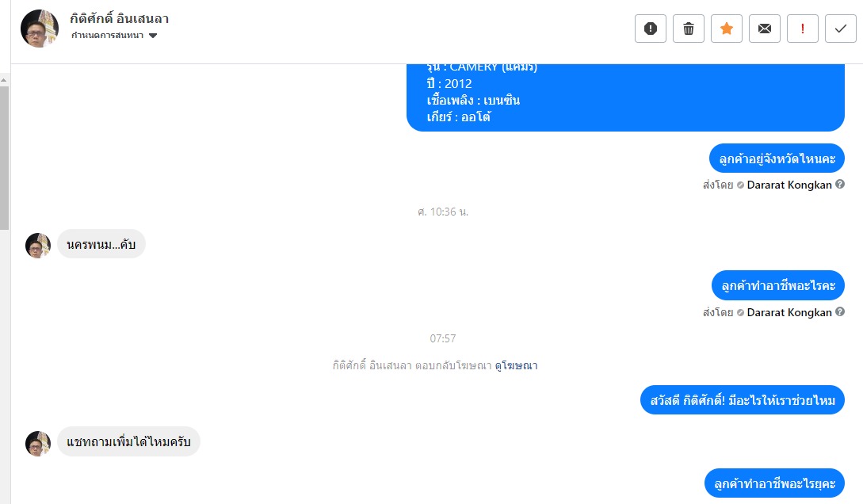Toggle the orange star follow-up icon

(727, 29)
